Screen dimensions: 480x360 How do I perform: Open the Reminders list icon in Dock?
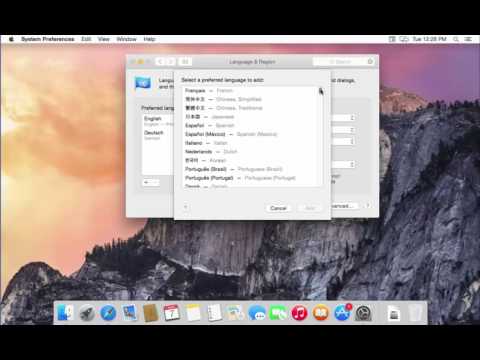[214, 313]
